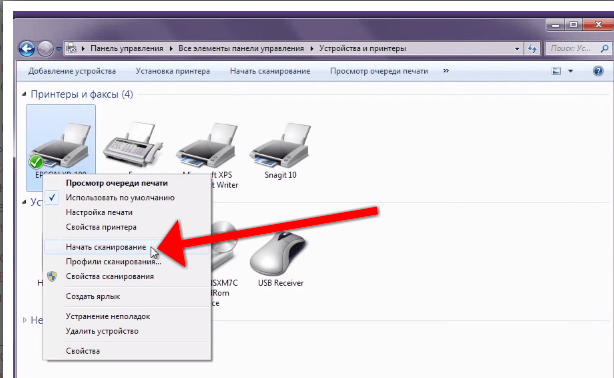Show more toolbar commands via double chevron
614x378 pixels.
coord(446,71)
